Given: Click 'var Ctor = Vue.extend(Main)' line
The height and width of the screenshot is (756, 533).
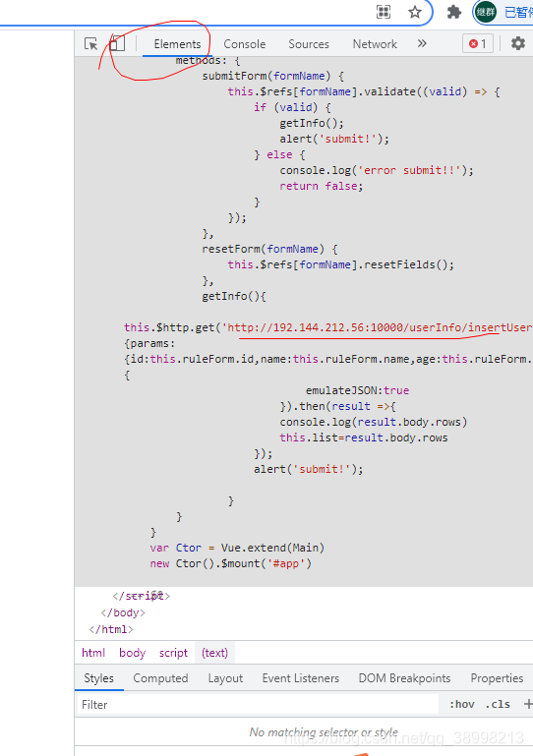Looking at the screenshot, I should (237, 548).
